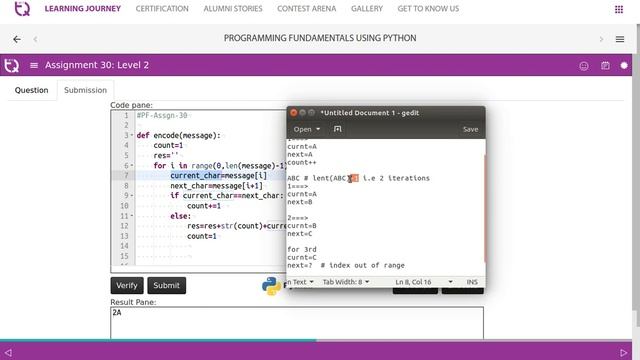Close the gedit window with red button
Viewport: 640px width, 360px height.
click(293, 113)
